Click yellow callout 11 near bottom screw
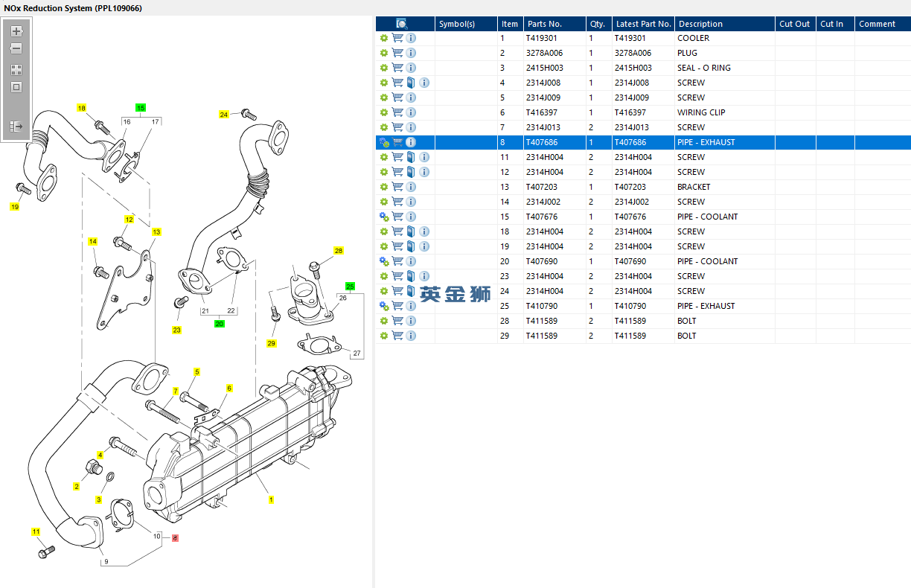This screenshot has width=911, height=588. (x=36, y=531)
